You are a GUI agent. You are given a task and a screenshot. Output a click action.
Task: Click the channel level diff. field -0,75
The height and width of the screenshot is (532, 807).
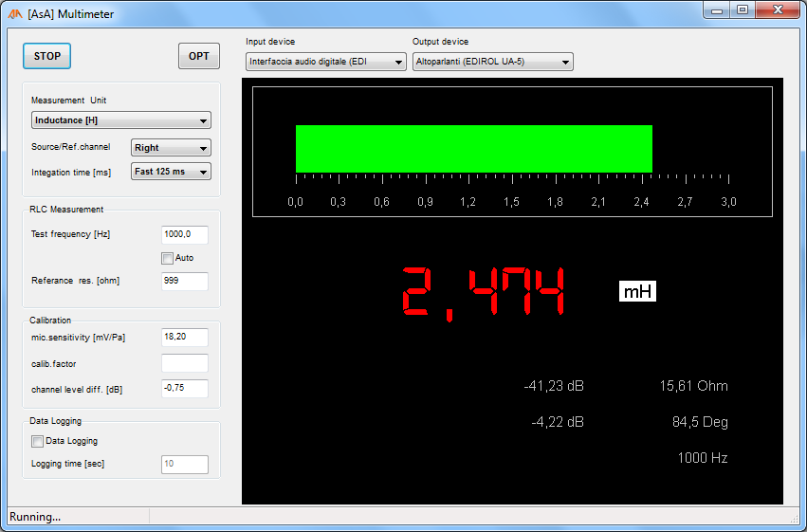(185, 389)
